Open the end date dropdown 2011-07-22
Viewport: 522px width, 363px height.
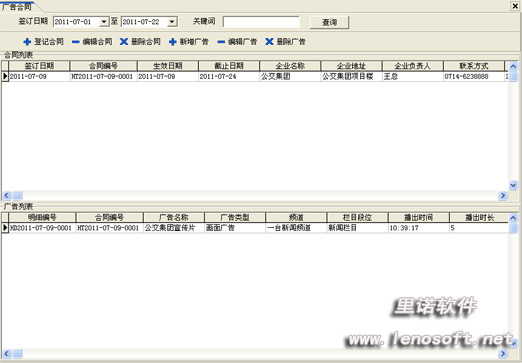point(172,22)
